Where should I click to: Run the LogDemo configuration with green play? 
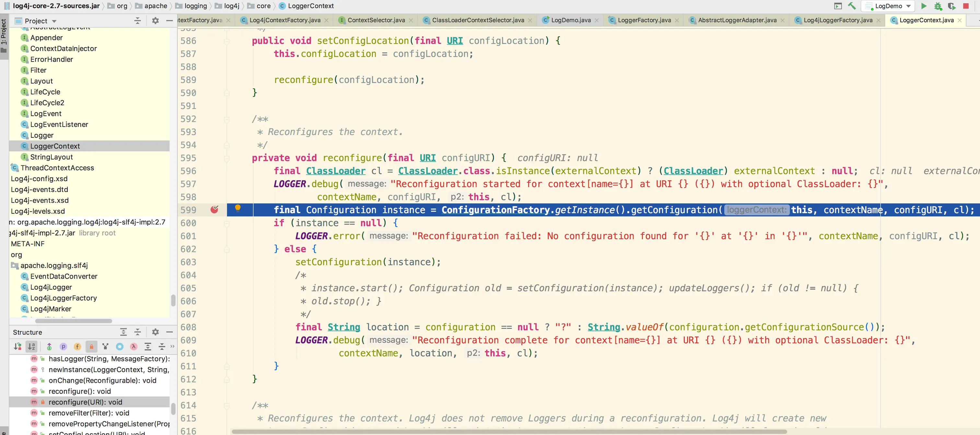pos(924,6)
